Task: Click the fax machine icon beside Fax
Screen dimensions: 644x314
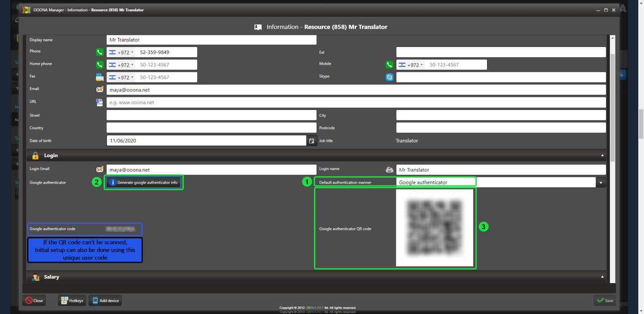Action: coord(100,77)
